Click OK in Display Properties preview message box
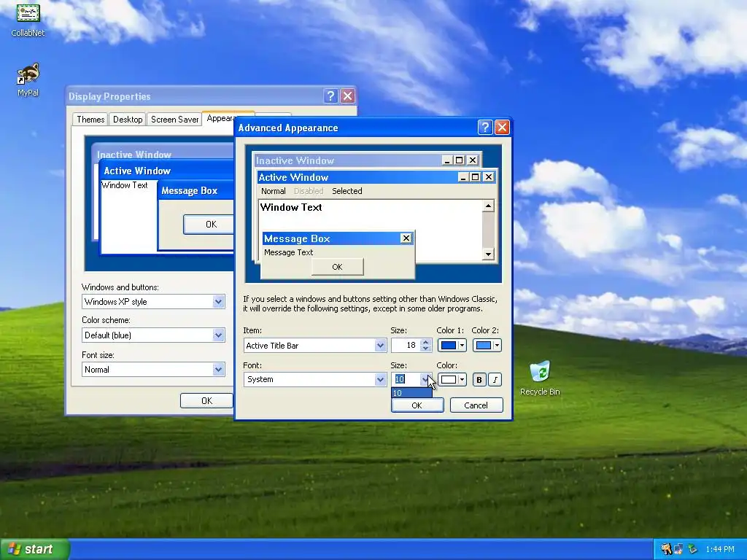The height and width of the screenshot is (560, 747). [209, 225]
